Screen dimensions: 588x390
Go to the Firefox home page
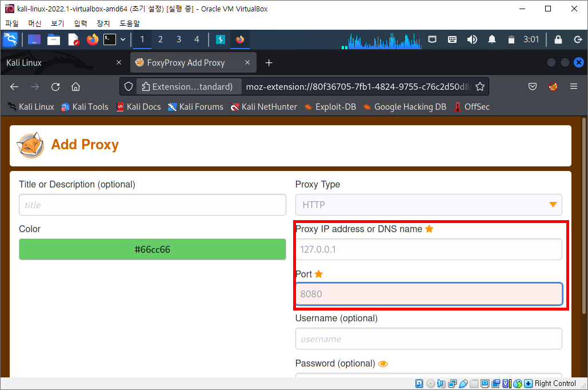(76, 87)
